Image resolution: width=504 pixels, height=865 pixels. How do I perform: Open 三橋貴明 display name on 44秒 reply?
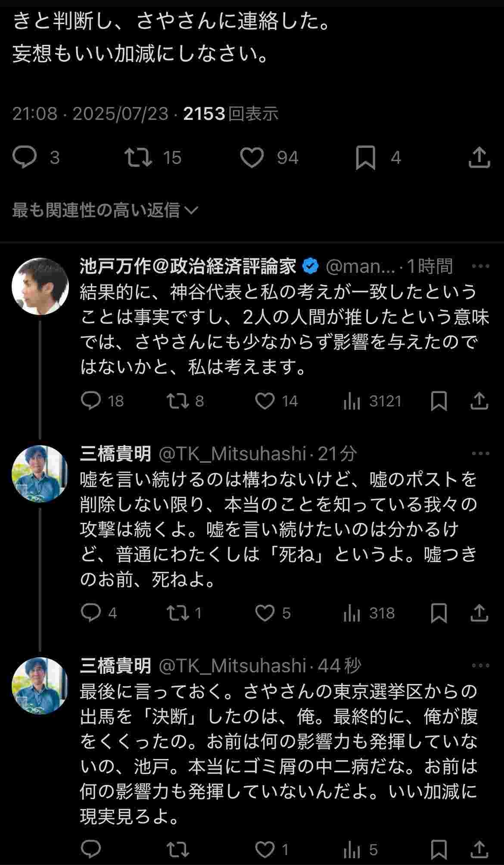[115, 665]
